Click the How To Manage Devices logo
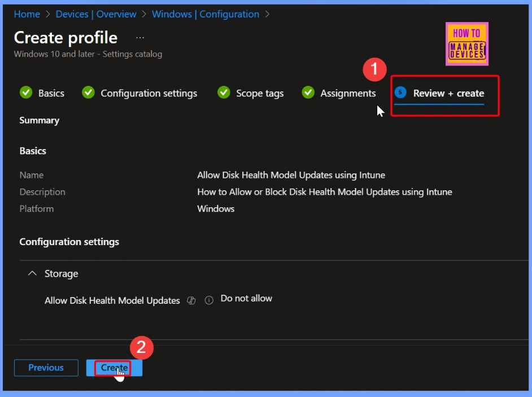This screenshot has height=397, width=532. click(x=467, y=44)
